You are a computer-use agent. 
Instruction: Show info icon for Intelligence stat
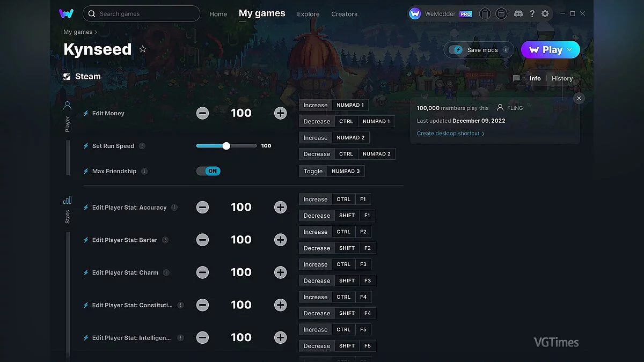click(180, 338)
